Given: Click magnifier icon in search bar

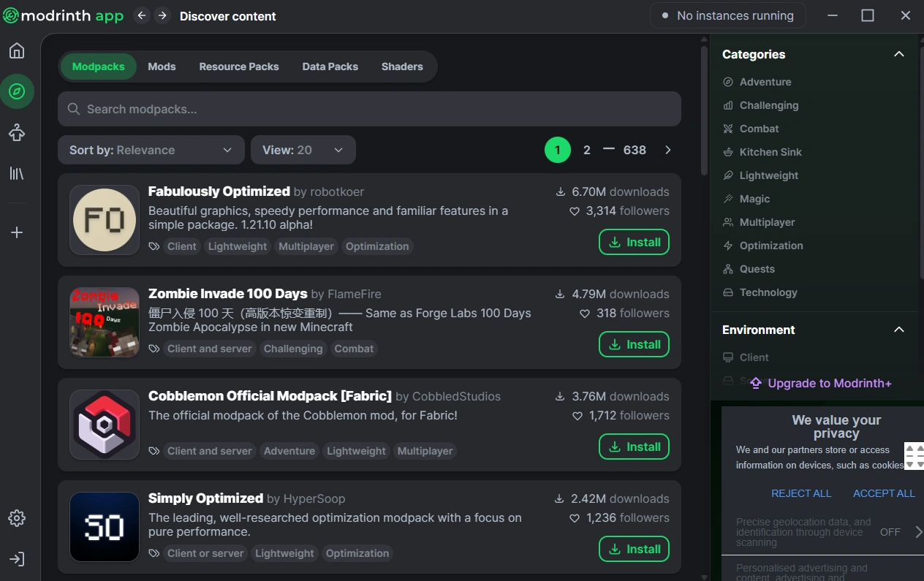Looking at the screenshot, I should pos(74,109).
